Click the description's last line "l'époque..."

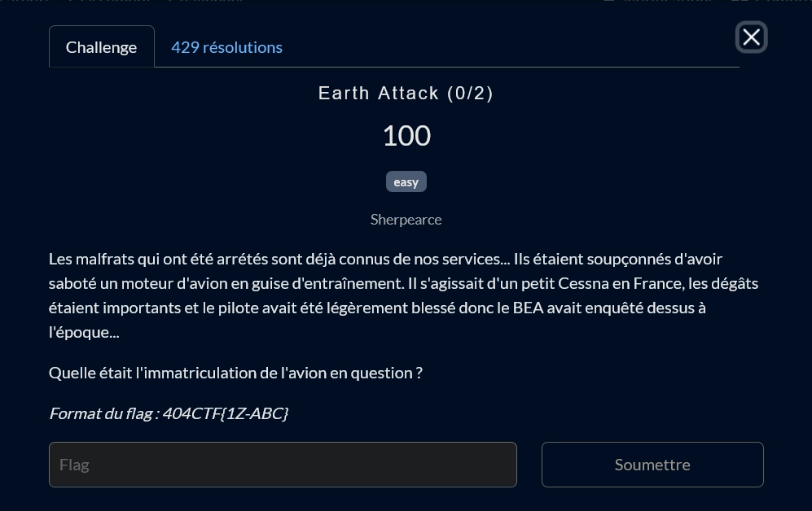[84, 332]
